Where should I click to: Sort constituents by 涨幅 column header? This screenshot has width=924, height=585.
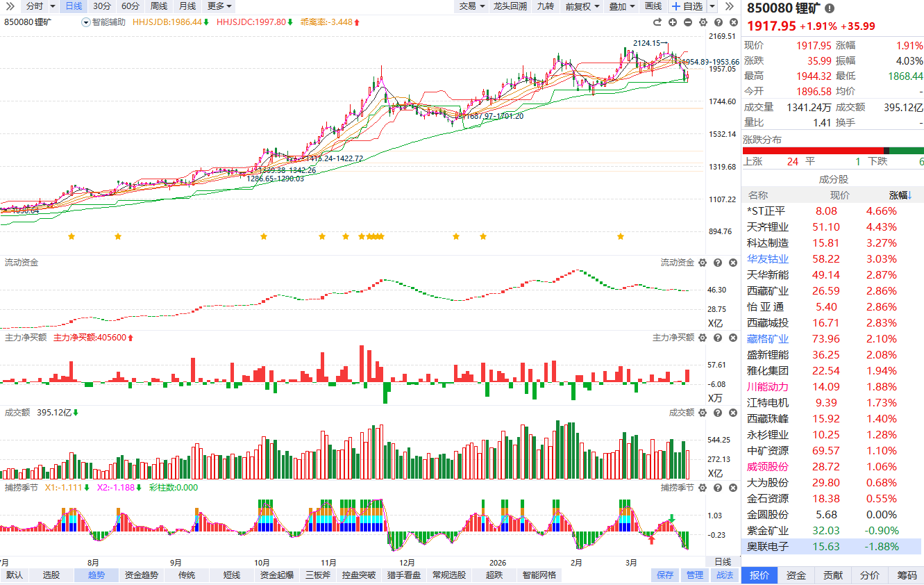(x=900, y=195)
